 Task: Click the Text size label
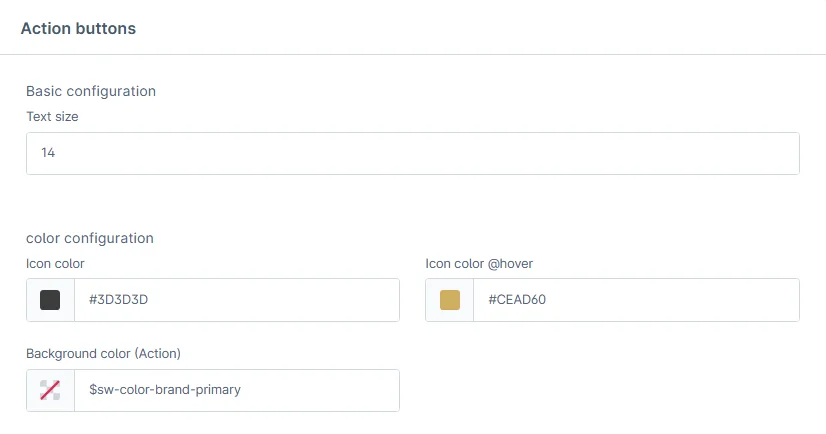pyautogui.click(x=52, y=116)
